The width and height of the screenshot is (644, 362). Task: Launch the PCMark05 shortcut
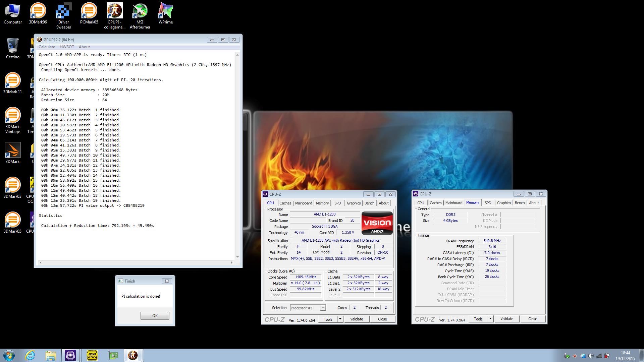pos(89,14)
